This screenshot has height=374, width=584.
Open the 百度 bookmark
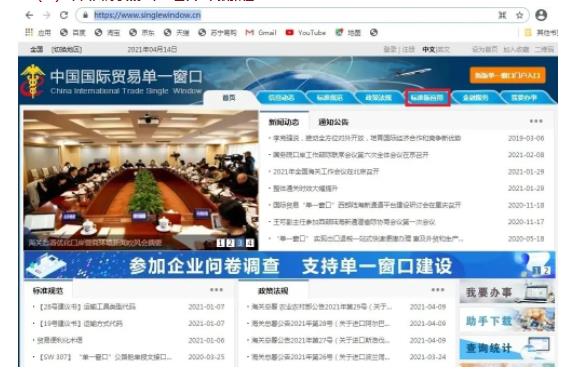[73, 33]
